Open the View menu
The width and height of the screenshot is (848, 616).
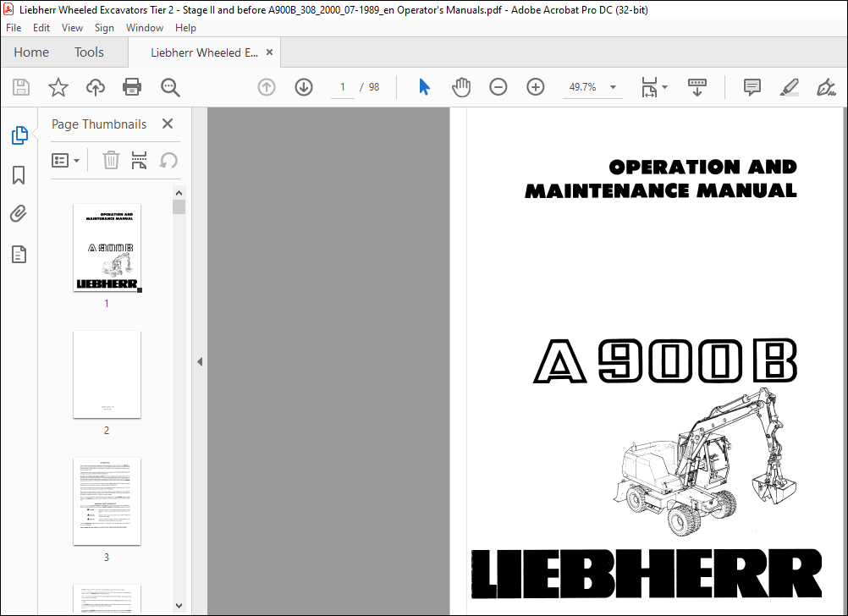click(x=72, y=28)
